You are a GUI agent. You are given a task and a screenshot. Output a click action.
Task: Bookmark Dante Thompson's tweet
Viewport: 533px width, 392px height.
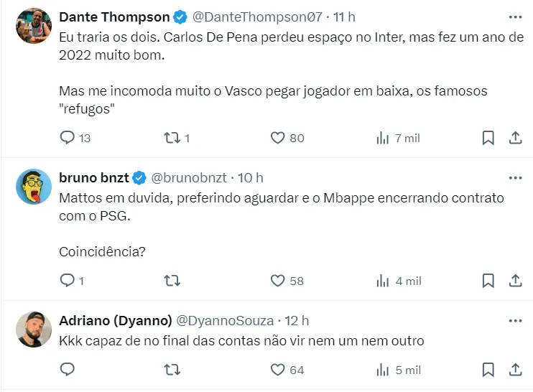coord(488,138)
